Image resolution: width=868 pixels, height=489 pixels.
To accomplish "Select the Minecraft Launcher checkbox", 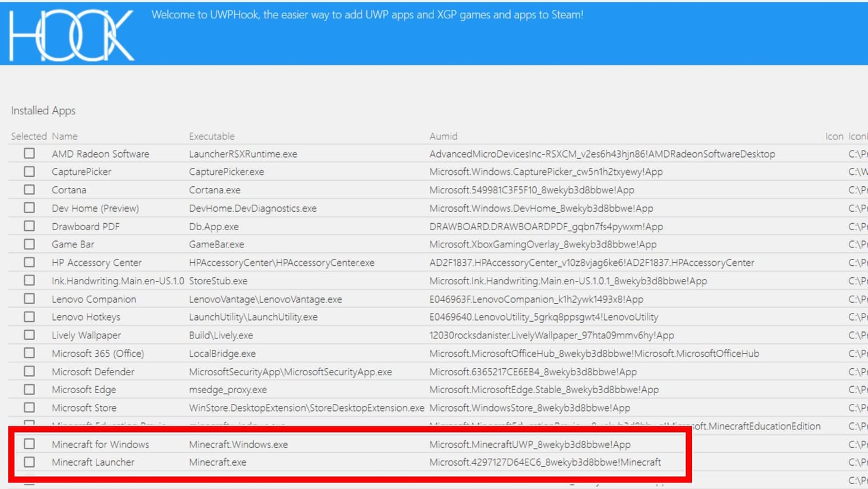I will 29,462.
